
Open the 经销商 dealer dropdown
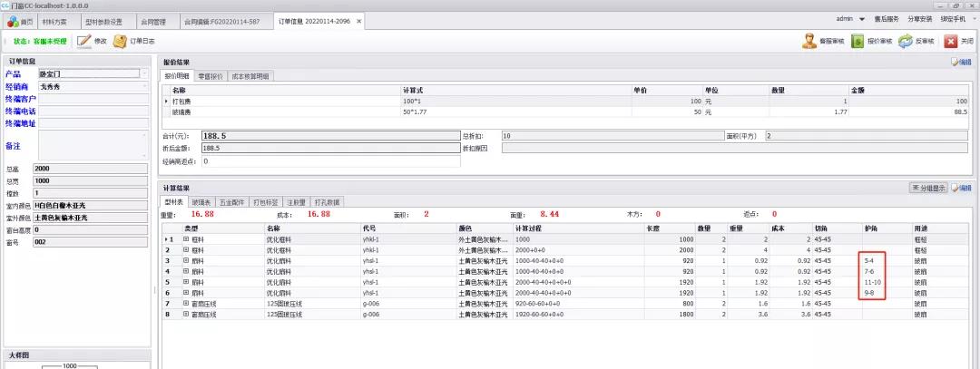[144, 86]
